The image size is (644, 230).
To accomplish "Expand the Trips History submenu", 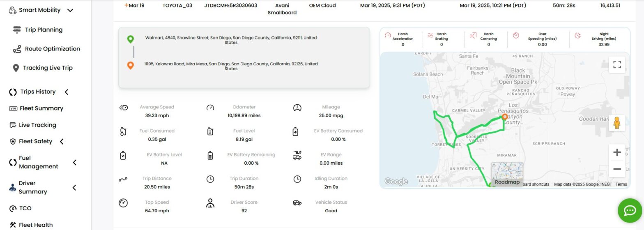I will click(67, 92).
